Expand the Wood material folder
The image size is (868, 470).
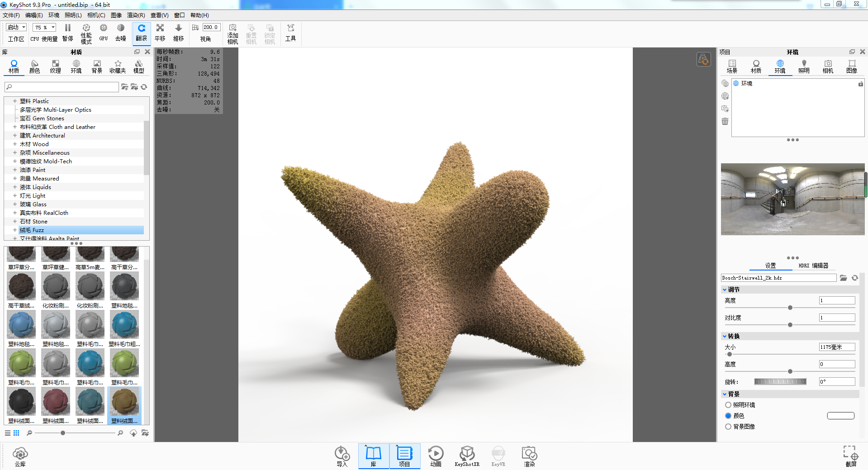pos(14,144)
